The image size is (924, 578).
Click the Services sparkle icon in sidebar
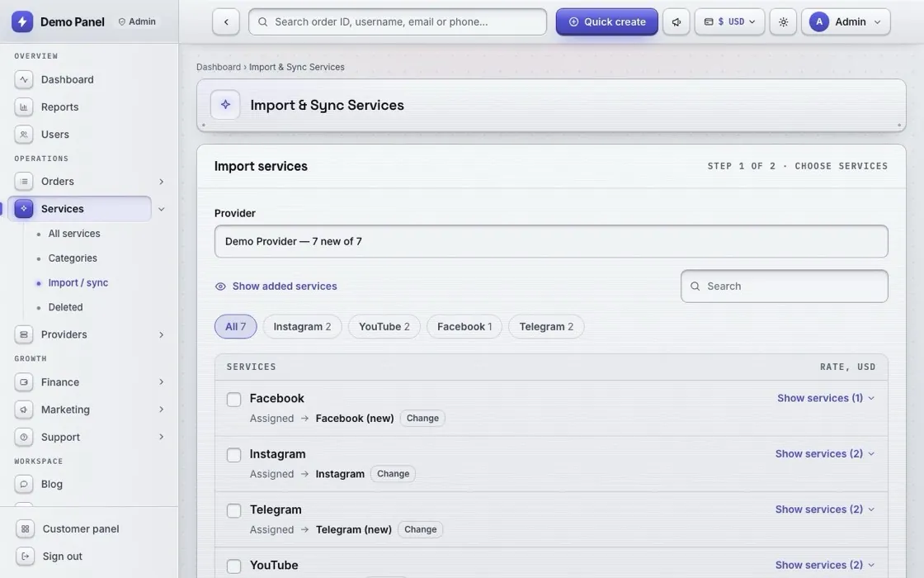point(24,209)
